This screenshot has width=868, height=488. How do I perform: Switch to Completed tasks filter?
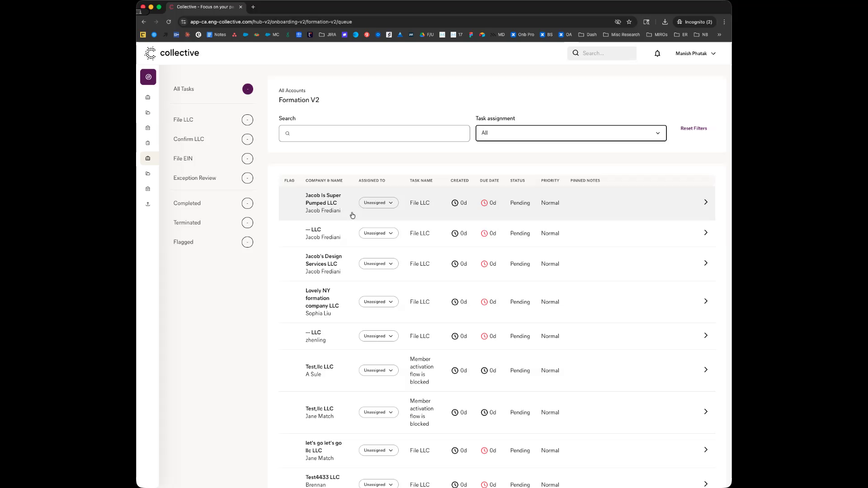(187, 203)
